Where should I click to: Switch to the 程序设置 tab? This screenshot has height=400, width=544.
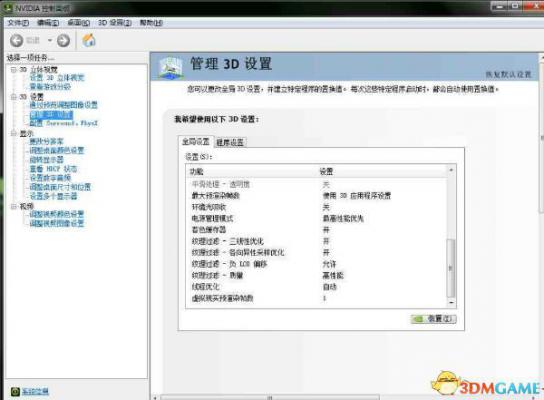point(230,142)
